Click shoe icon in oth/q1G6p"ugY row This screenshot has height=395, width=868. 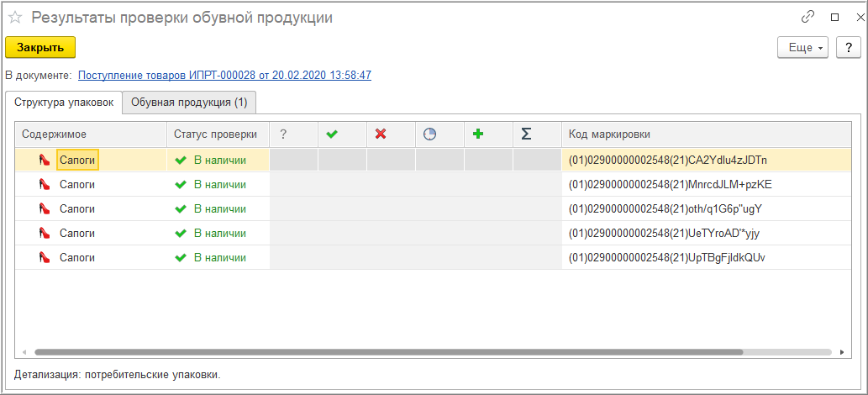click(x=45, y=209)
